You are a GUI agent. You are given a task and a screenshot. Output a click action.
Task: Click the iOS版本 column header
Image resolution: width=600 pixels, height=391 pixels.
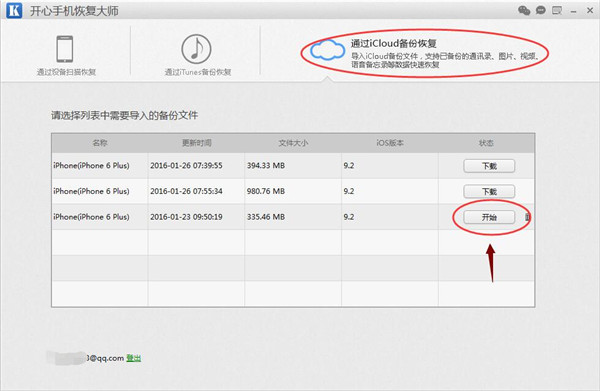point(390,143)
